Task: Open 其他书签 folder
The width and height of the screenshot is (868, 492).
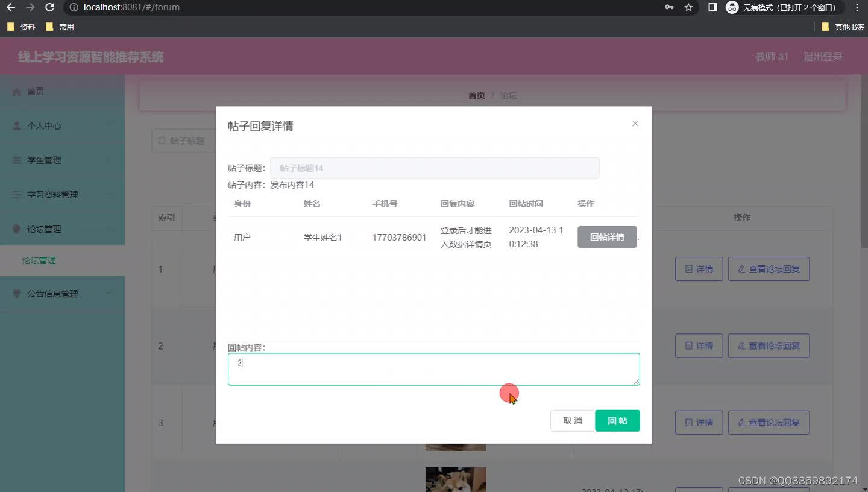Action: [x=843, y=27]
